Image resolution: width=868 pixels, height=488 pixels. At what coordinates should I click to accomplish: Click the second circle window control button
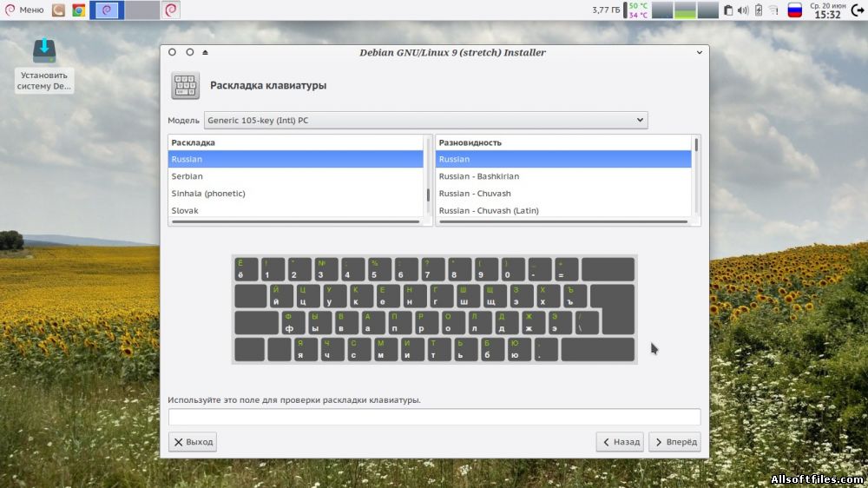tap(190, 52)
